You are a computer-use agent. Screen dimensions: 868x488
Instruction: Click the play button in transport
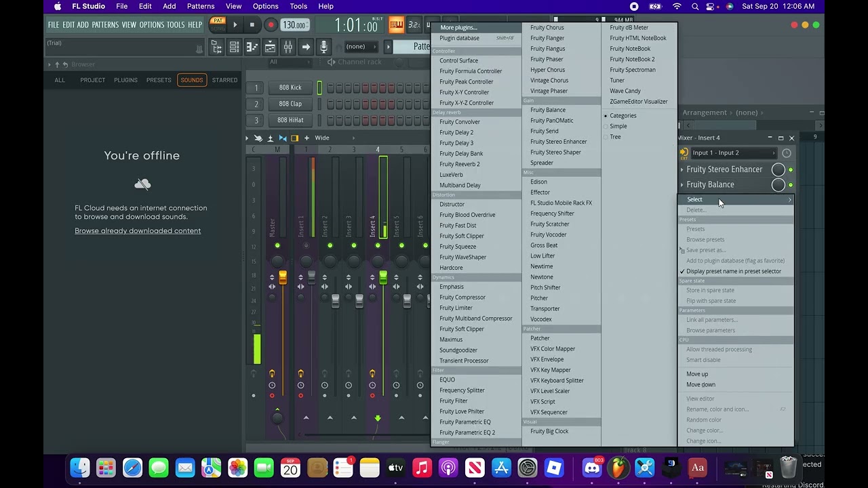(x=235, y=25)
